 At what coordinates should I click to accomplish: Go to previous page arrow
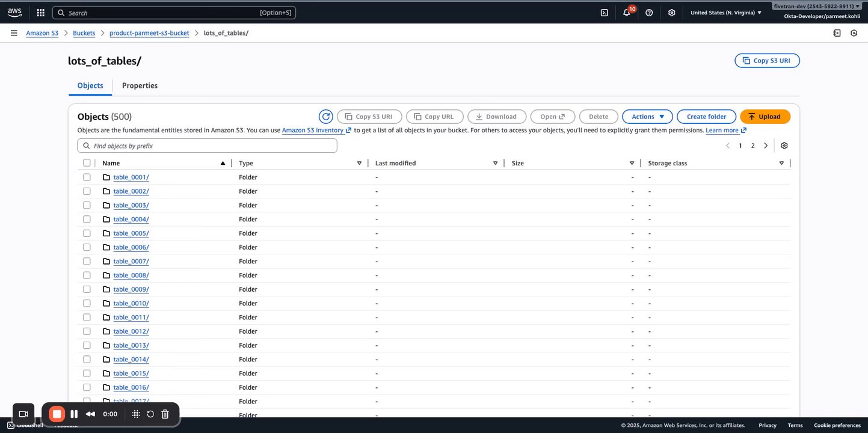(x=728, y=146)
